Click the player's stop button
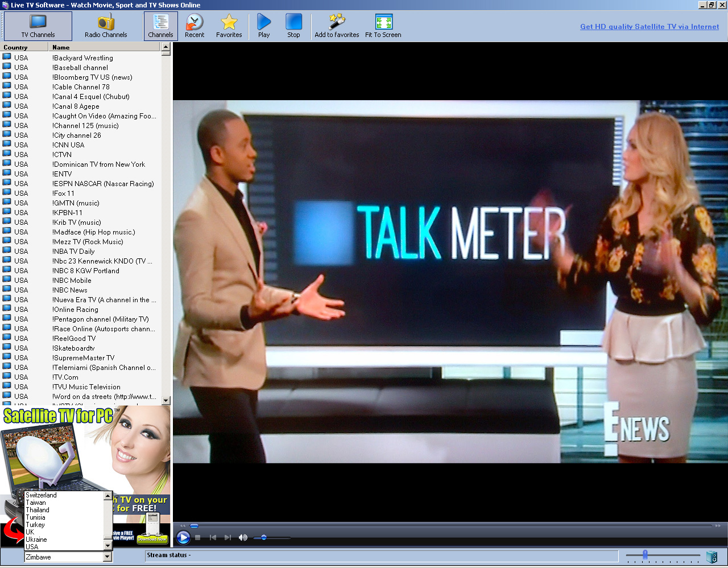Viewport: 728px width, 568px height. tap(197, 537)
